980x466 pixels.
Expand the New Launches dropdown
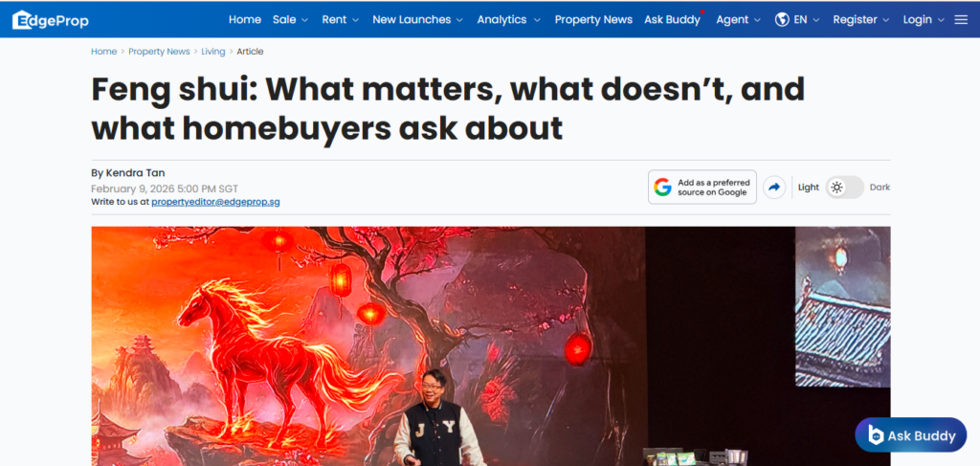(x=418, y=20)
